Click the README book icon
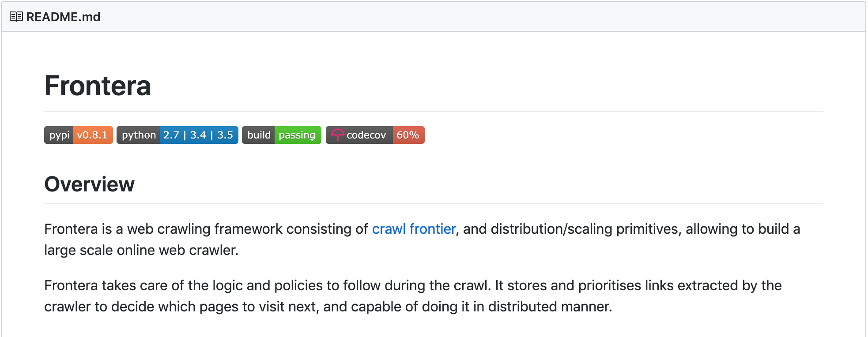 point(16,17)
